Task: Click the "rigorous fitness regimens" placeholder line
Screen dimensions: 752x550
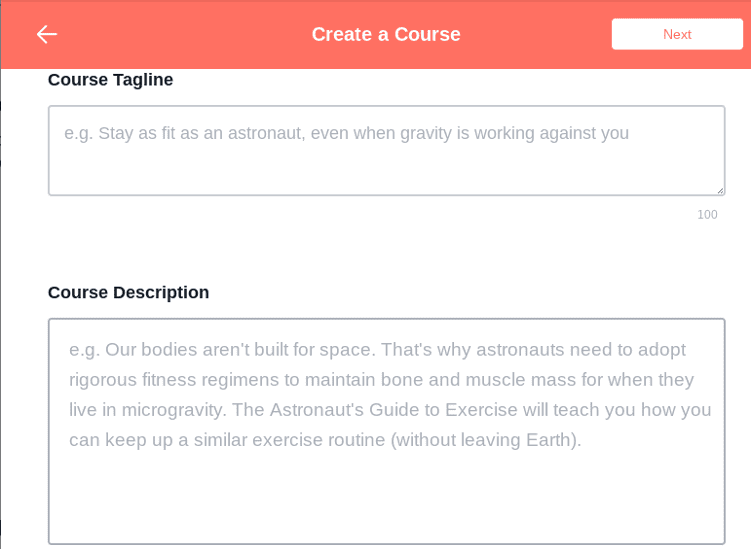Action: tap(381, 380)
